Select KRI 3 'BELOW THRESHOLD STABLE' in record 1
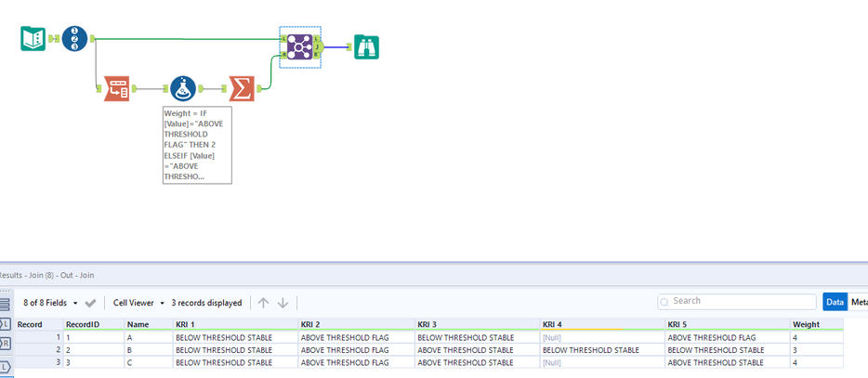The image size is (868, 378). tap(477, 337)
